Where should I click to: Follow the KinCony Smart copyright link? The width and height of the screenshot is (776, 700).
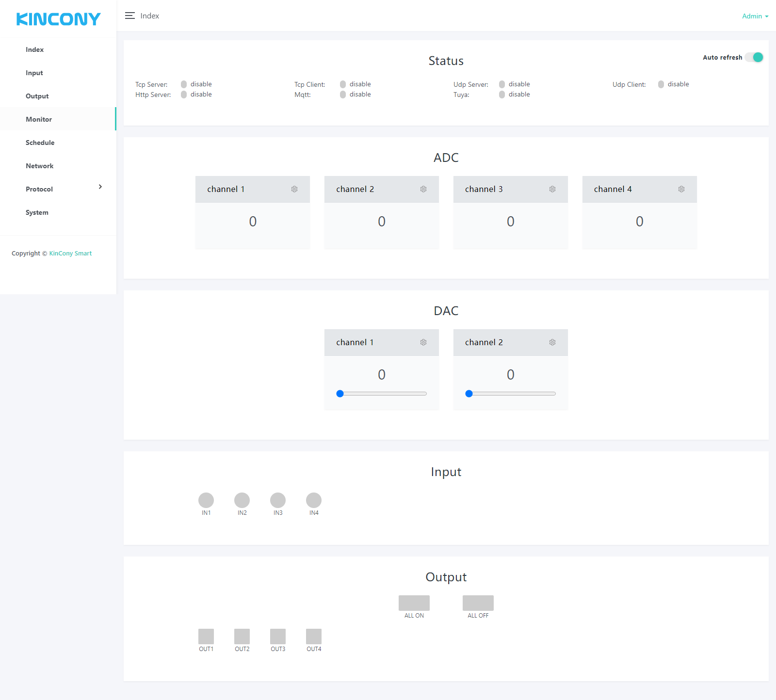coord(70,253)
